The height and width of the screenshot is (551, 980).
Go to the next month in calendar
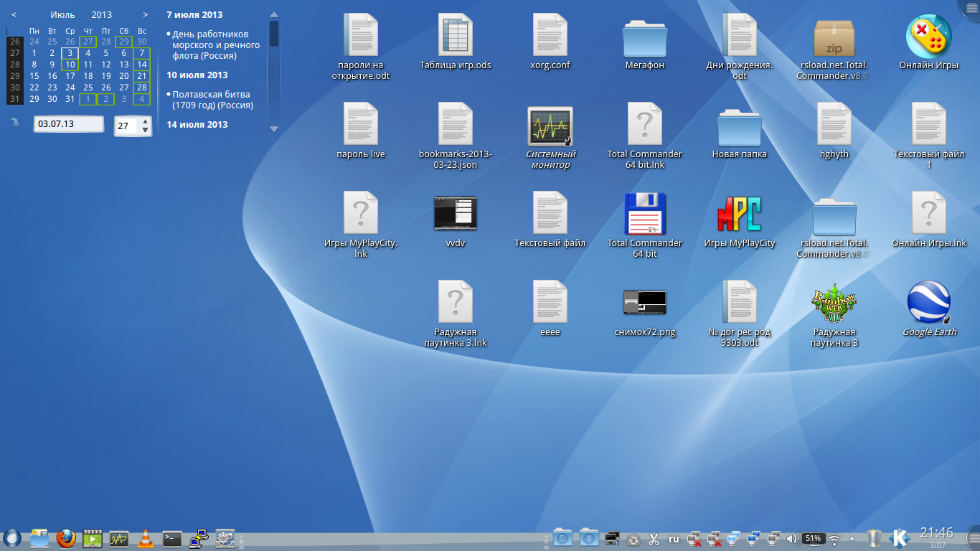tap(146, 14)
